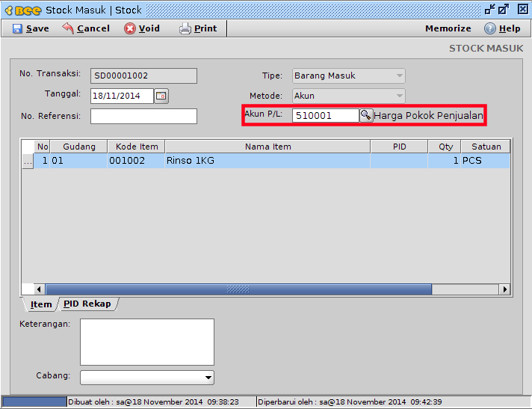
Task: Click the Tanggal date field
Action: point(122,96)
